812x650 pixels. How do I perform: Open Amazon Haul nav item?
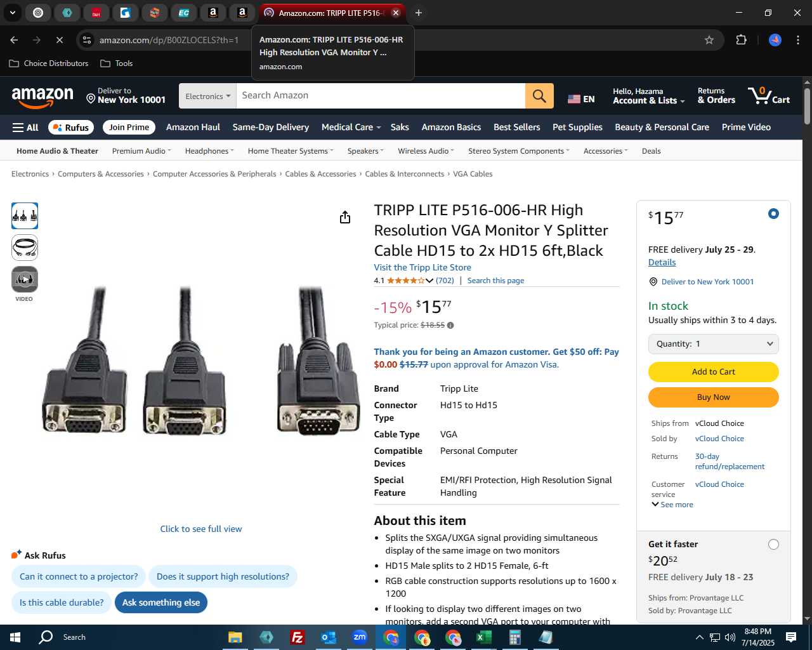(193, 128)
